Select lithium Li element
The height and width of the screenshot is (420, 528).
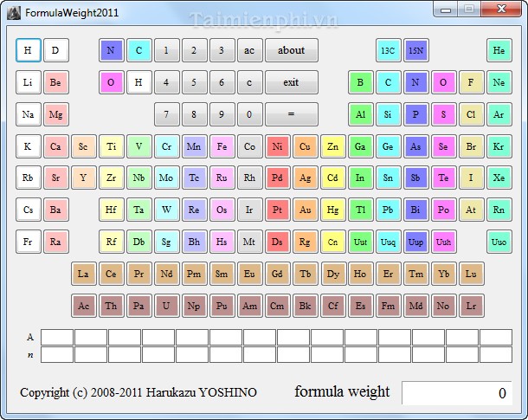29,82
